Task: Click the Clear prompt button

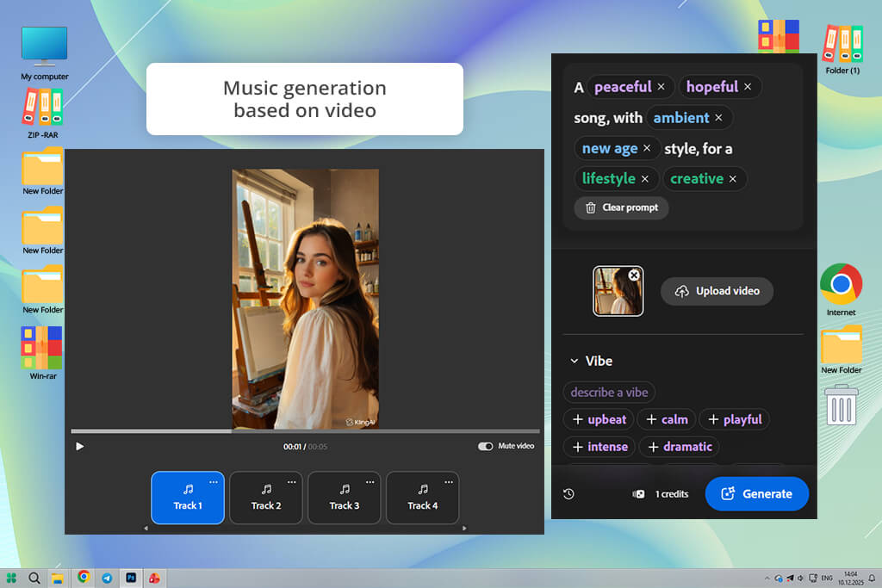Action: pos(621,207)
